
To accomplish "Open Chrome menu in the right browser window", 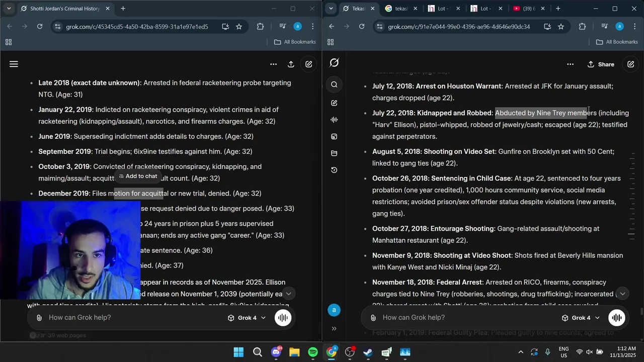I will (634, 27).
